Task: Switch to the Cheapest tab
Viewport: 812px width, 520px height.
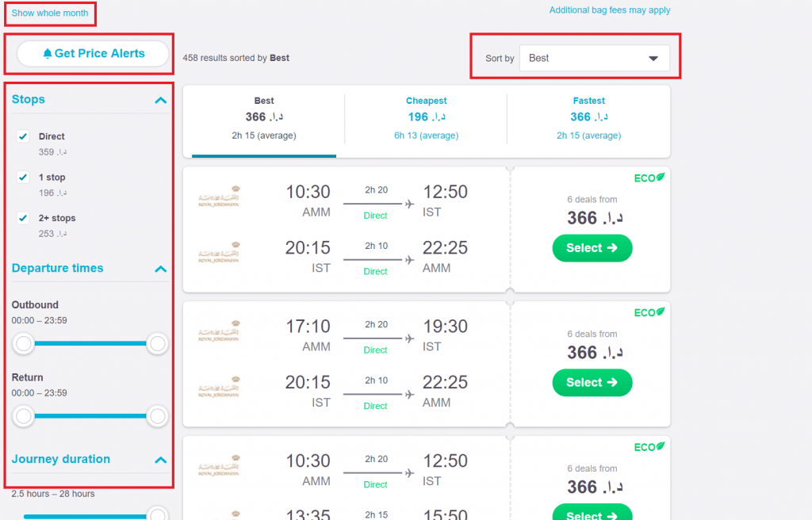Action: [x=427, y=115]
